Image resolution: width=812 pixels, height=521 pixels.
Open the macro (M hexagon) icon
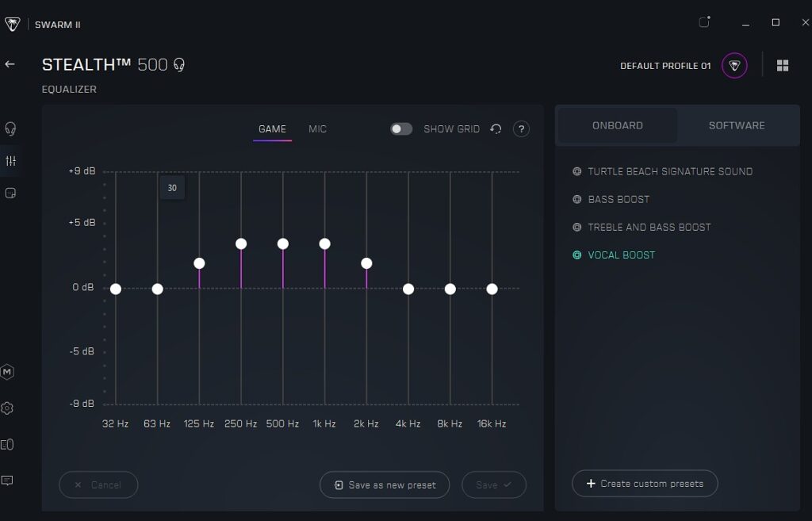[8, 372]
